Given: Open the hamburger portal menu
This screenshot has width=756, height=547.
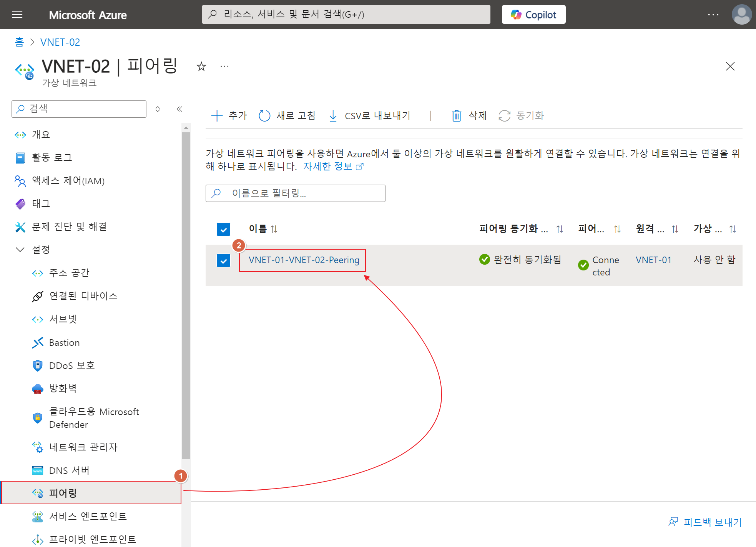Looking at the screenshot, I should click(x=17, y=15).
